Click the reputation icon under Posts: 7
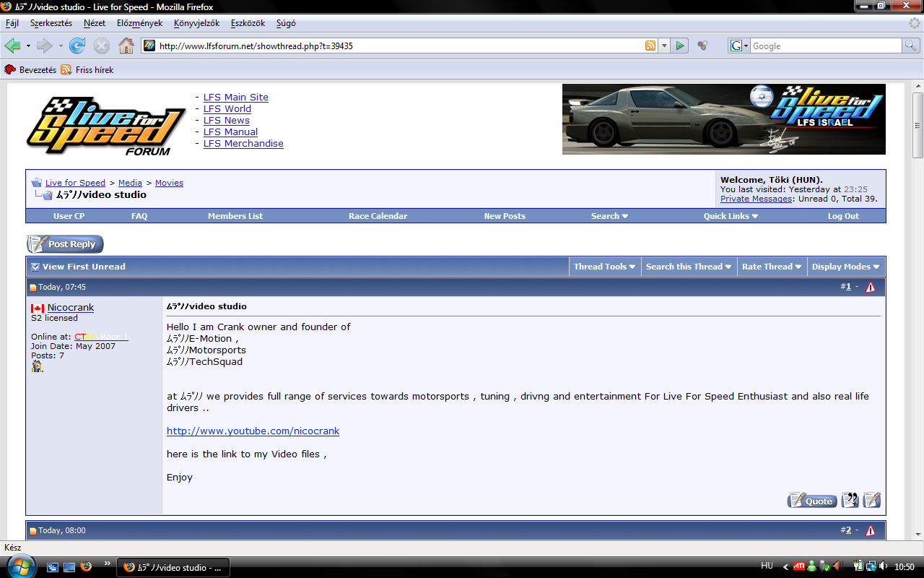This screenshot has height=578, width=924. [37, 366]
